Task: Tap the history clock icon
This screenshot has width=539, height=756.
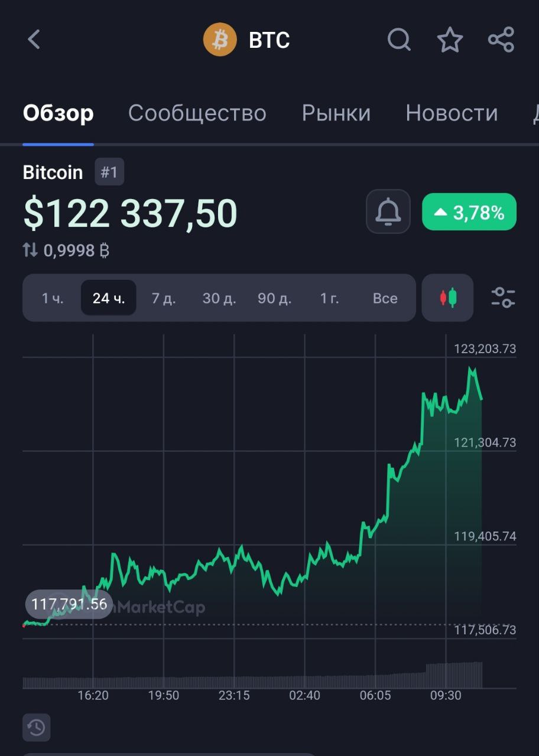Action: (x=37, y=728)
